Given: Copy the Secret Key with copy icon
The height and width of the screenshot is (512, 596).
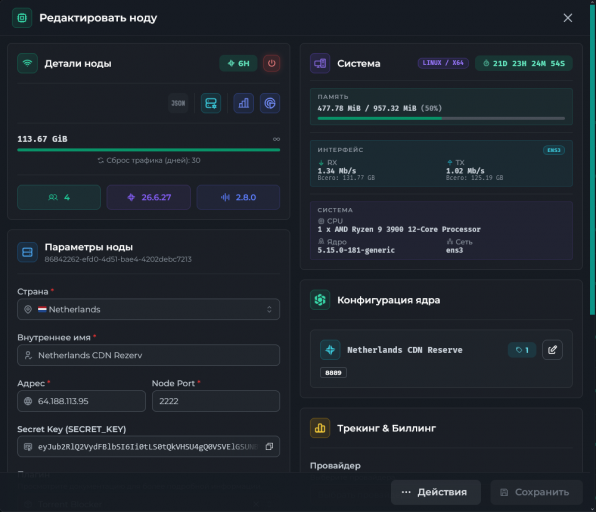Looking at the screenshot, I should click(269, 447).
